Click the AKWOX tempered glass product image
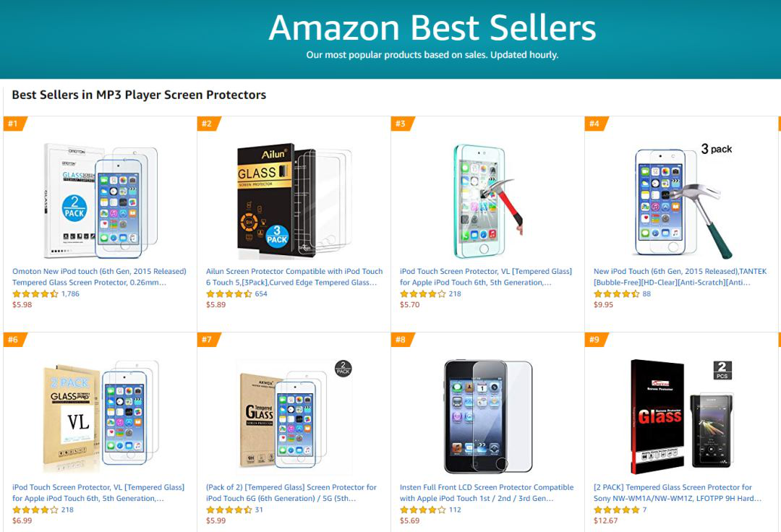The image size is (781, 532). (x=294, y=416)
